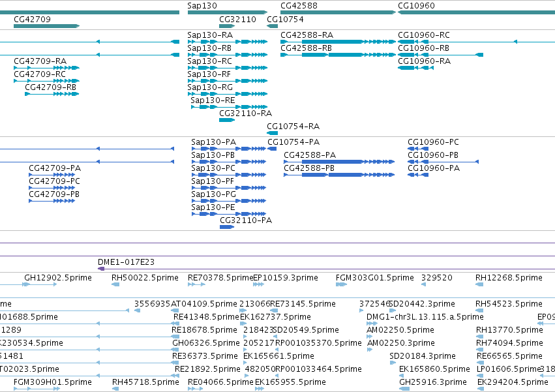The height and width of the screenshot is (392, 555).
Task: Select the CG10754-RA transcript
Action: [x=272, y=133]
